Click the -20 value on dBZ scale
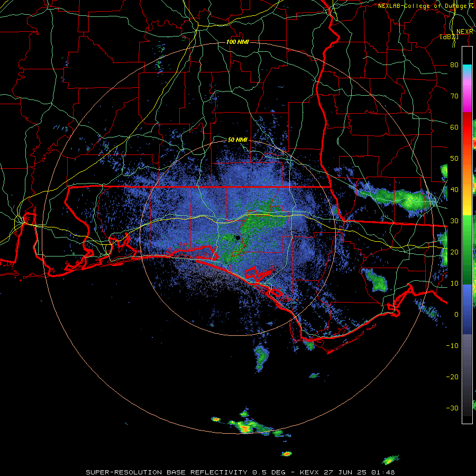 (x=452, y=377)
